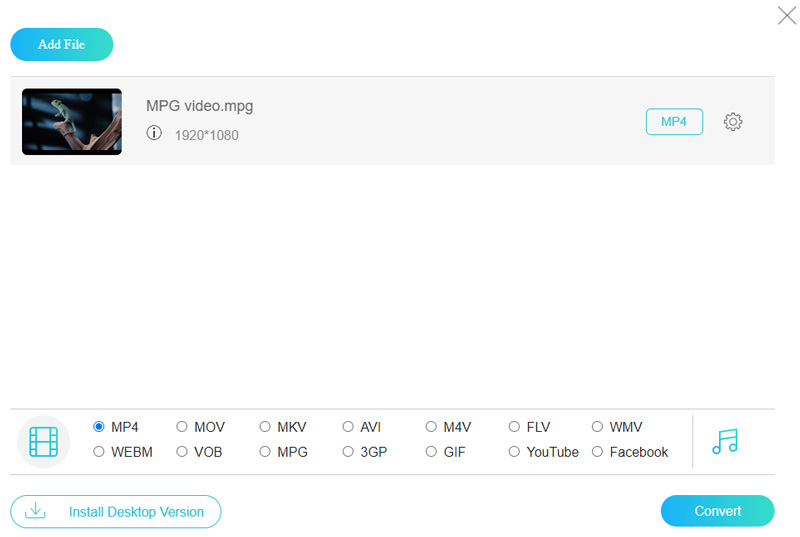Select the MP4 radio button
This screenshot has height=537, width=800.
click(99, 427)
